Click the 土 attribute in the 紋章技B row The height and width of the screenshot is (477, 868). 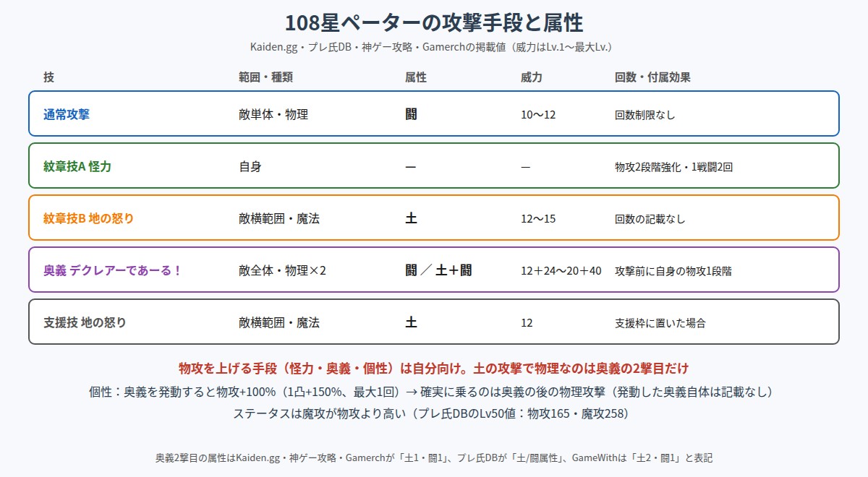(x=411, y=218)
